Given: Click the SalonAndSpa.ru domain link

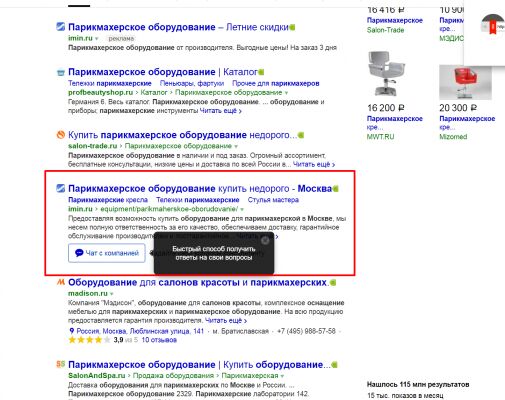Looking at the screenshot, I should [97, 376].
